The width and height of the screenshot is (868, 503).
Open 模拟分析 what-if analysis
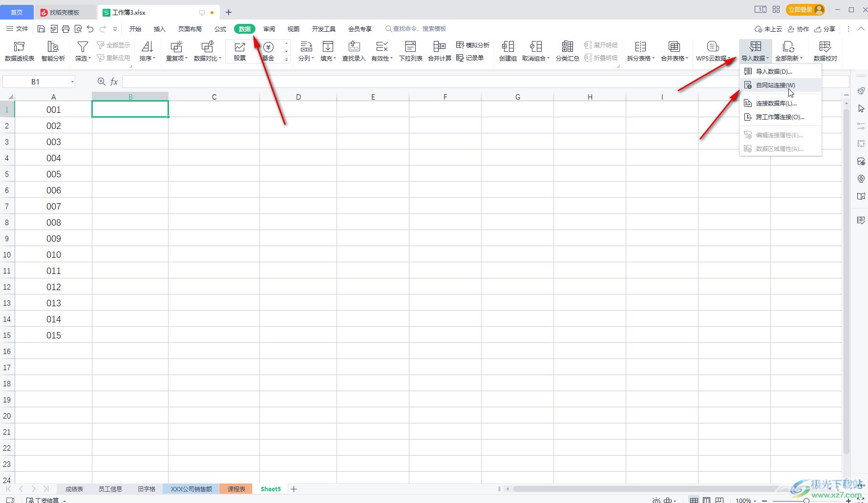point(472,45)
